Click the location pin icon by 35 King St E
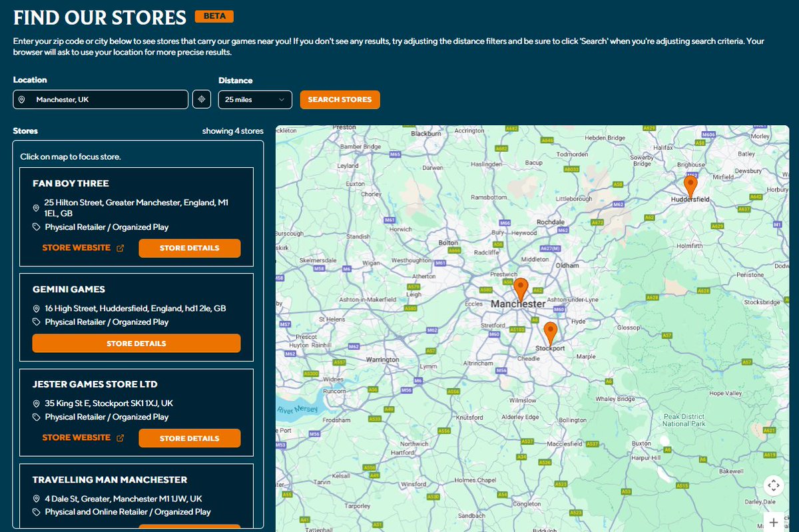The image size is (799, 532). click(x=36, y=404)
